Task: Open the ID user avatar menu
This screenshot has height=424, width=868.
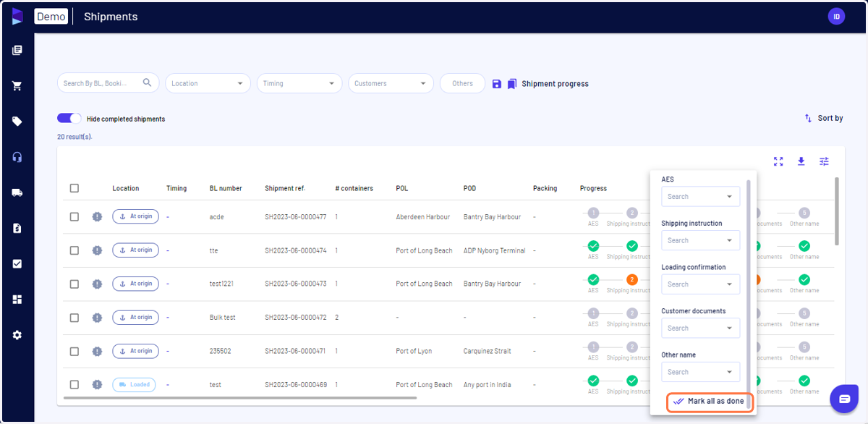Action: pyautogui.click(x=836, y=17)
